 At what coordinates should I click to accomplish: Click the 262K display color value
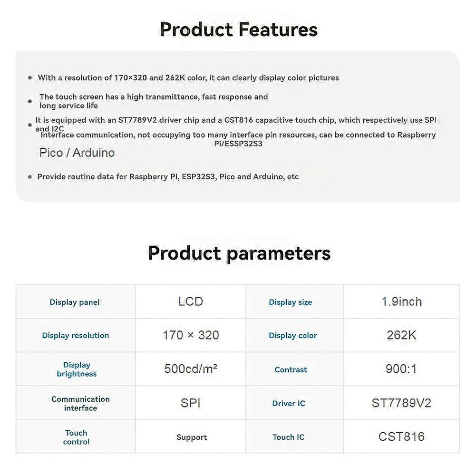click(401, 335)
